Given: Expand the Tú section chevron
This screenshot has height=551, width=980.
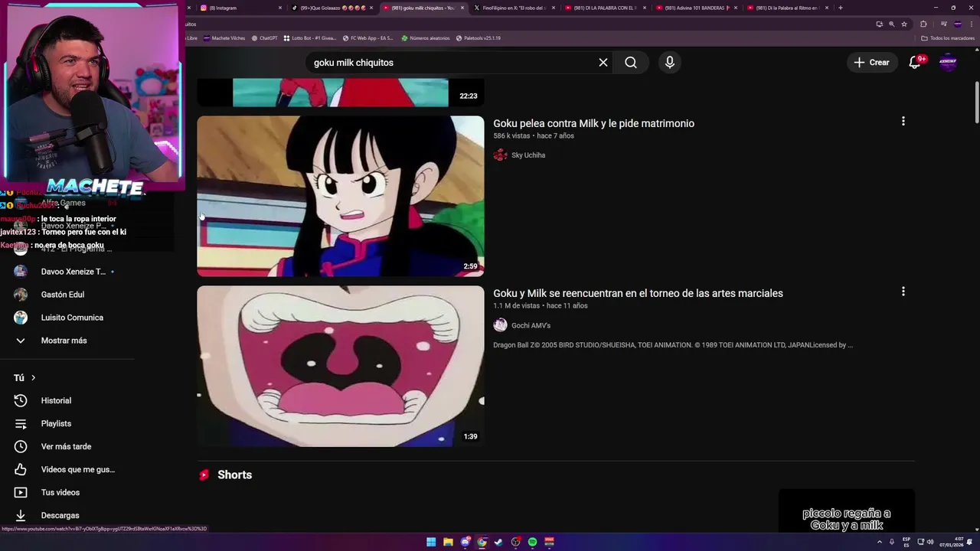Looking at the screenshot, I should click(x=33, y=378).
